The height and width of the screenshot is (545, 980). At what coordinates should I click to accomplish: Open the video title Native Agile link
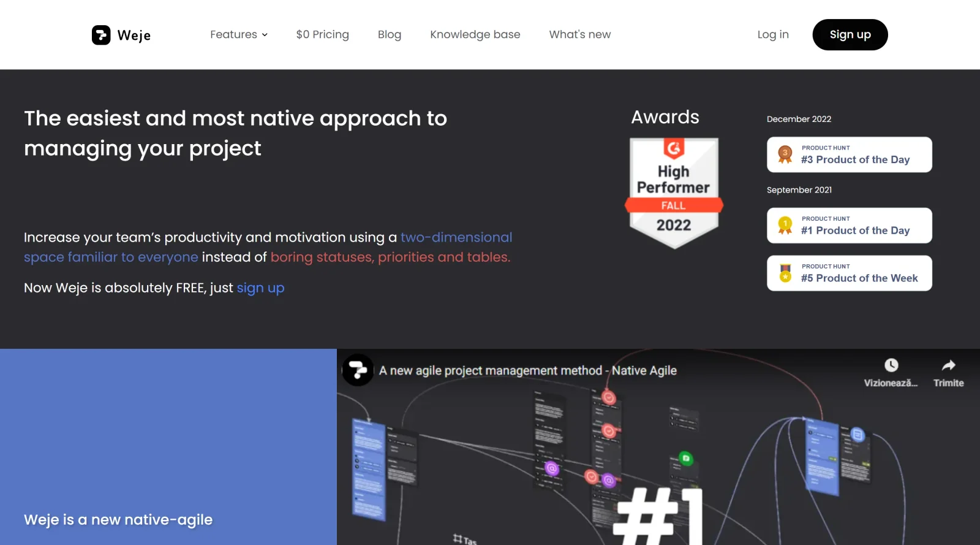[528, 370]
